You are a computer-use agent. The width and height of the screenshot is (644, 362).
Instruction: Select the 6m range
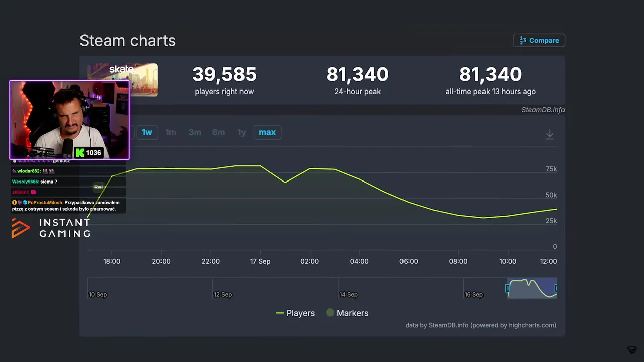pos(218,132)
